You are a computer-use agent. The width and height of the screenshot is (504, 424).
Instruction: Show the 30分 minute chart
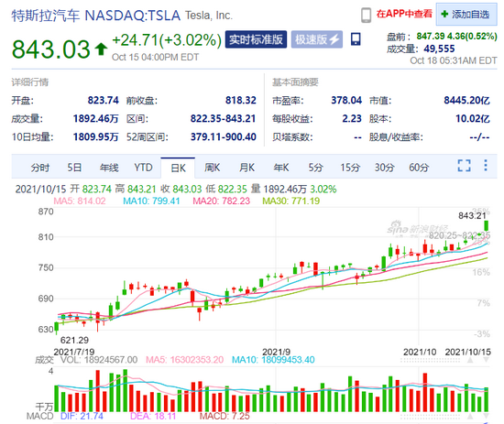click(x=385, y=168)
